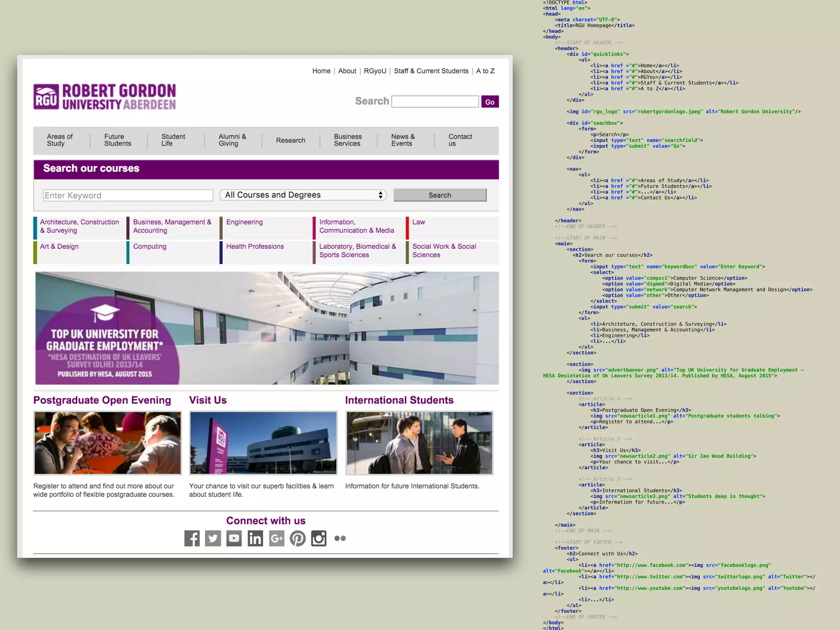Click the RGU university logo

[105, 97]
